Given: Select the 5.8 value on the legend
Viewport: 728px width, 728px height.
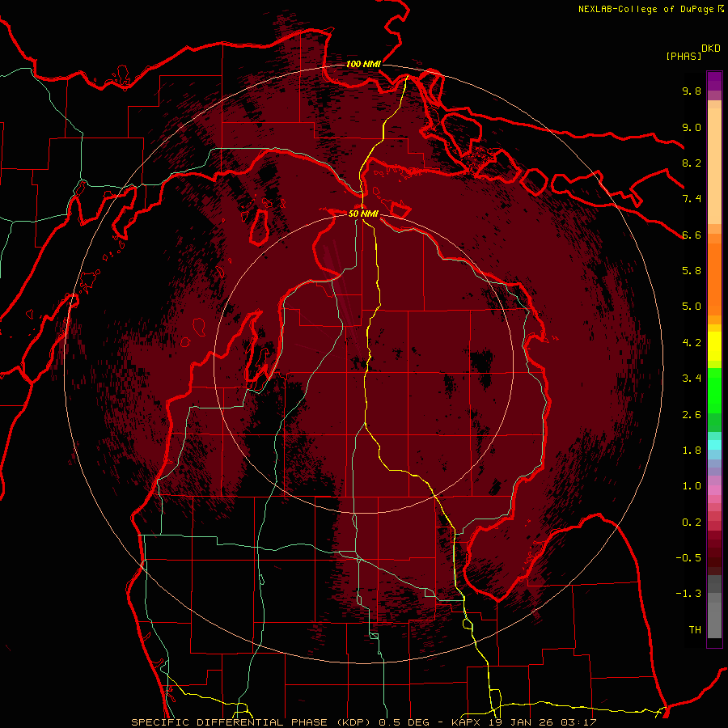Looking at the screenshot, I should pos(692,271).
